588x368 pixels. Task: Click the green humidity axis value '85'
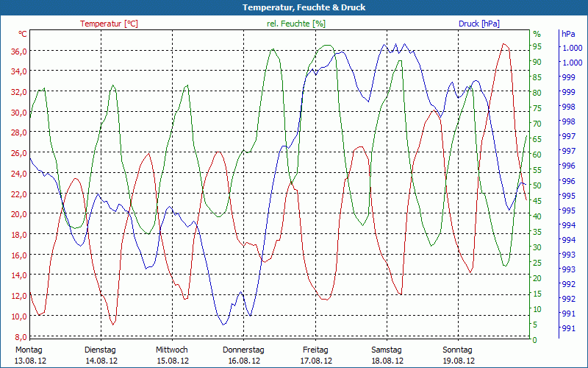537,77
